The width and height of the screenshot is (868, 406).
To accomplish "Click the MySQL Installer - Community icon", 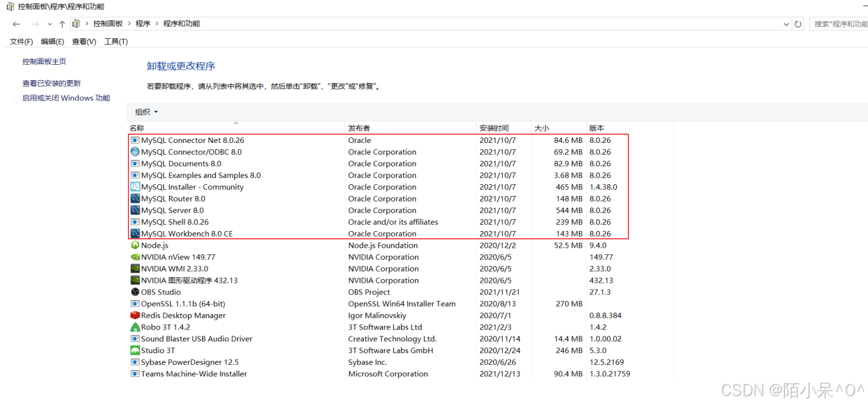I will pyautogui.click(x=135, y=187).
